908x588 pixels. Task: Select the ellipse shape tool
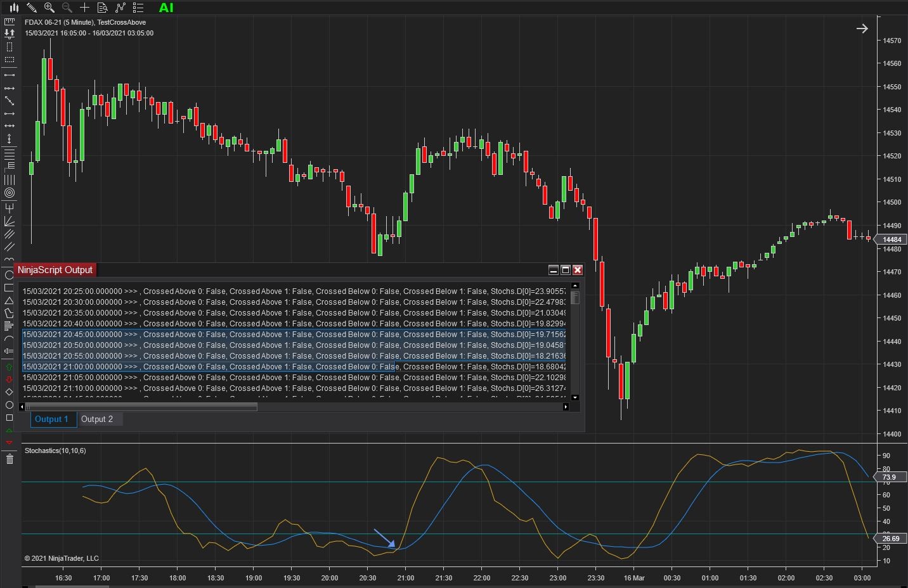click(10, 276)
